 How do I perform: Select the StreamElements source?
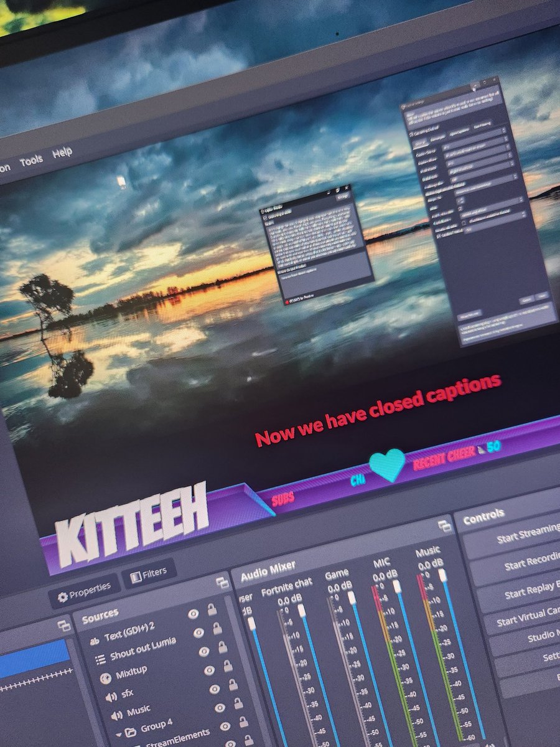tap(177, 738)
